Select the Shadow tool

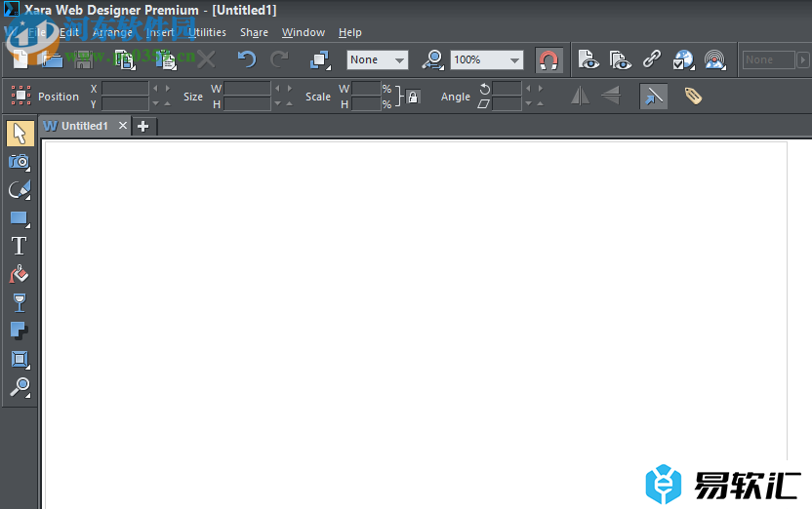20,331
